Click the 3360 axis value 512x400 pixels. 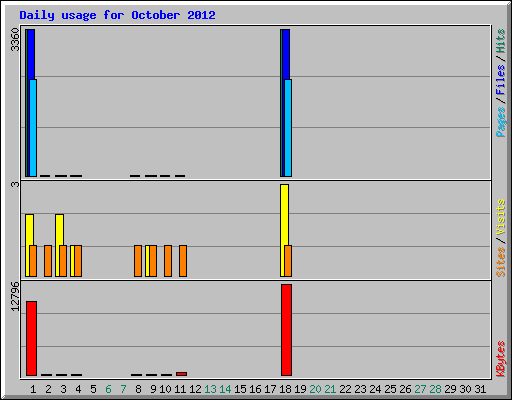[15, 40]
